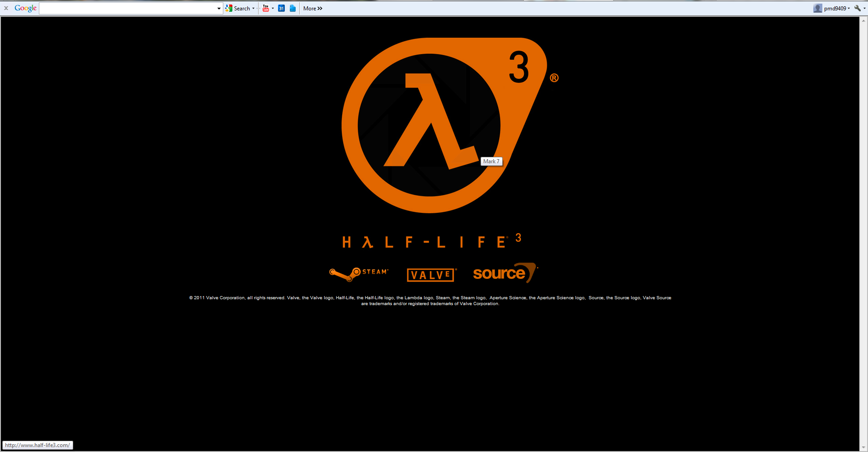Screen dimensions: 868x452
Task: Click the Valve copyright notice text
Action: point(430,301)
